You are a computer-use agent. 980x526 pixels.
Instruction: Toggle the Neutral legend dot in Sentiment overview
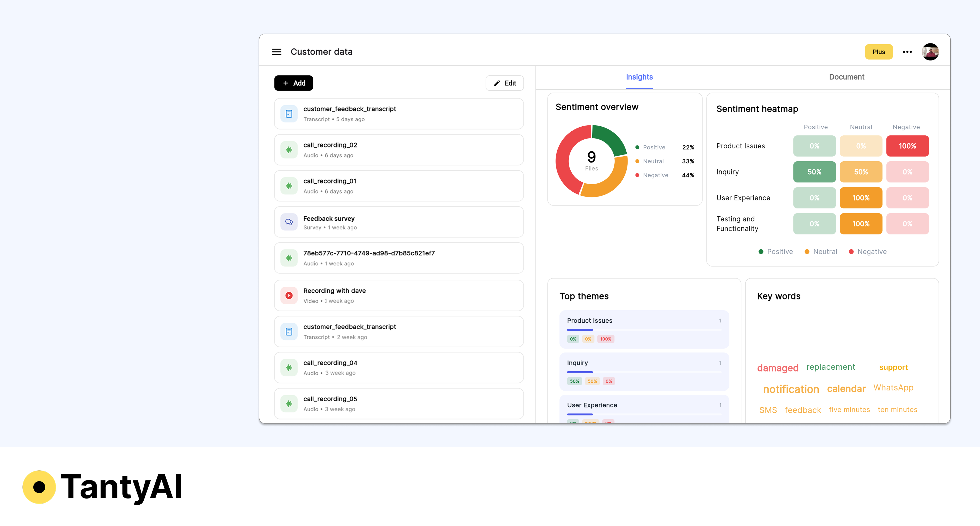(x=637, y=161)
